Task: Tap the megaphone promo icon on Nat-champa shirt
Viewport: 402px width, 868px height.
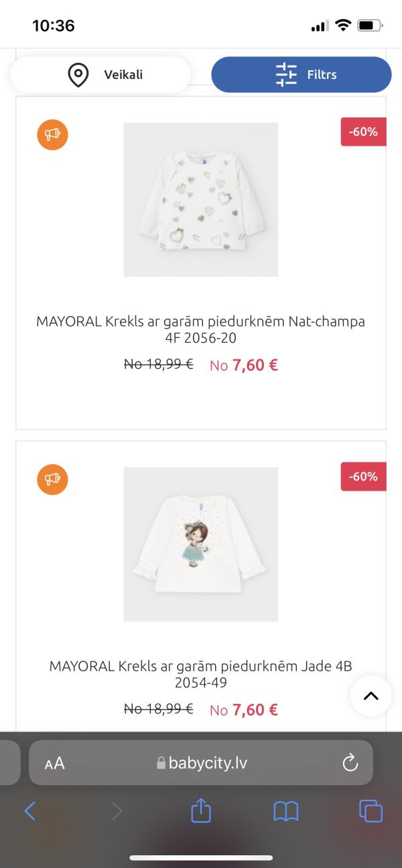Action: (52, 135)
